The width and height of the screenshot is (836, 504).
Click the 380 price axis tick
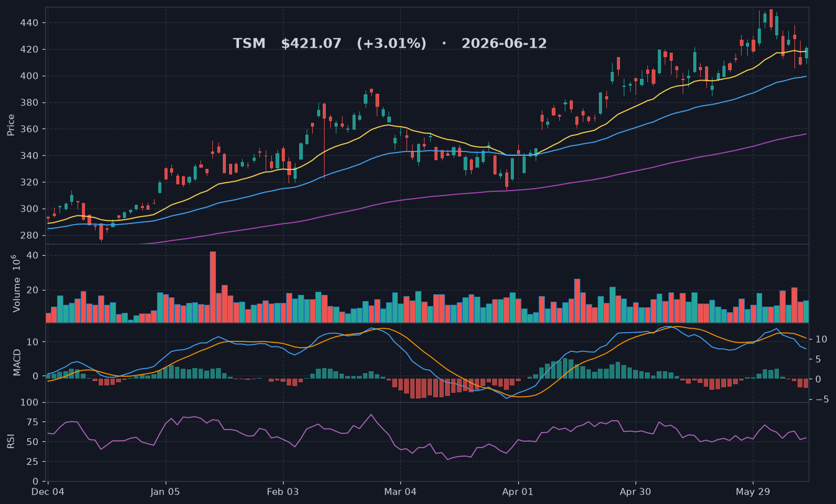point(30,102)
